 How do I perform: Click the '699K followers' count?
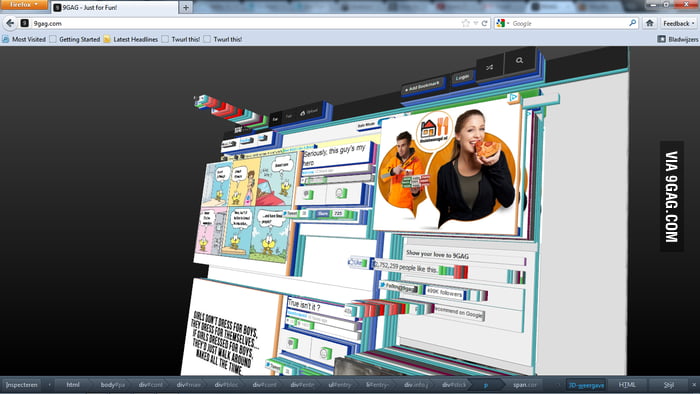(444, 292)
